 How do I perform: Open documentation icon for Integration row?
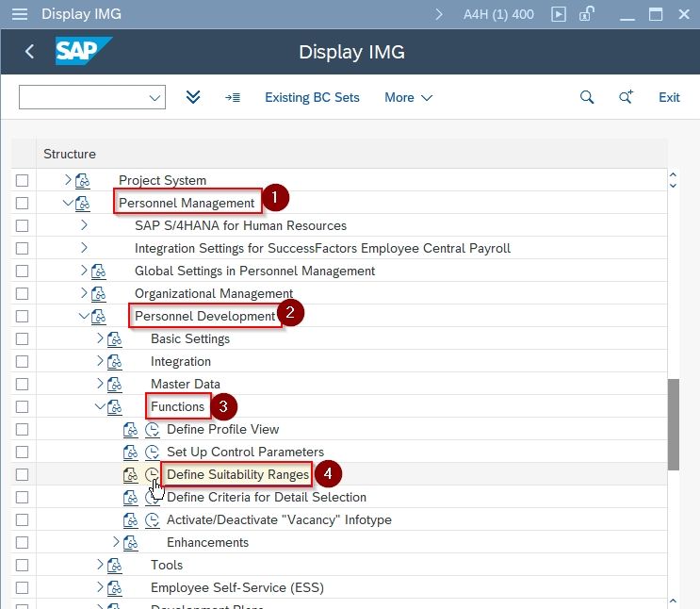114,362
